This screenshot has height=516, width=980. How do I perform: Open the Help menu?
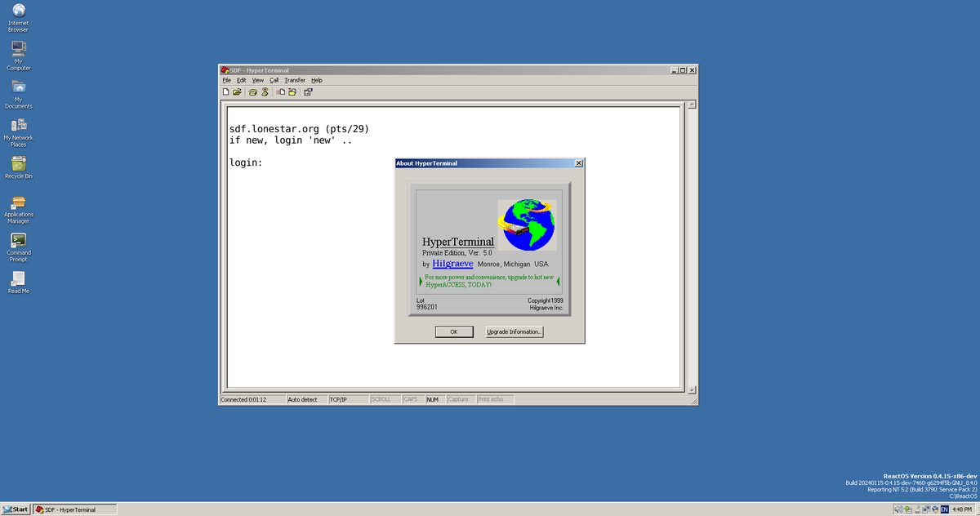(x=317, y=80)
